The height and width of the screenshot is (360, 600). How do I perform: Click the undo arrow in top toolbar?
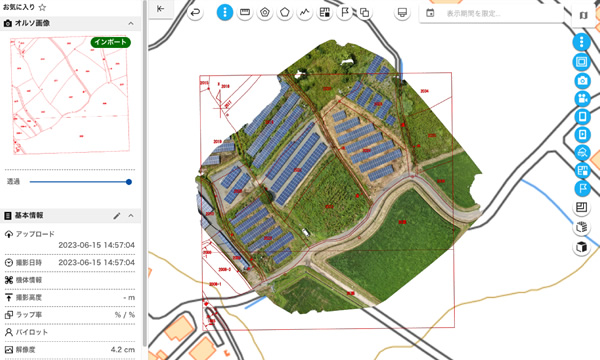click(x=195, y=13)
